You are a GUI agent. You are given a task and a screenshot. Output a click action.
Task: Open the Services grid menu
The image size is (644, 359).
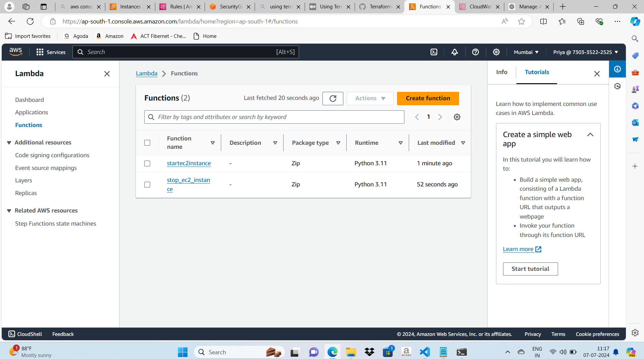(51, 52)
